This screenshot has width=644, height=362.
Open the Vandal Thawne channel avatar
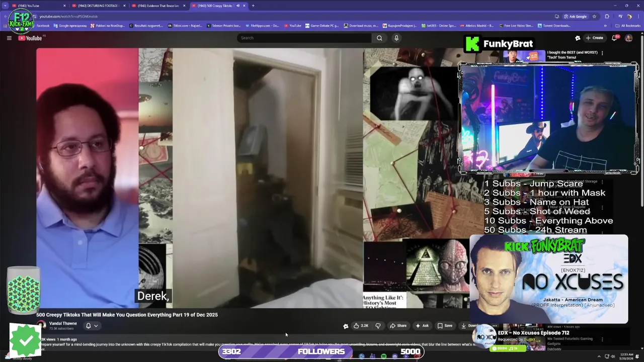(41, 325)
